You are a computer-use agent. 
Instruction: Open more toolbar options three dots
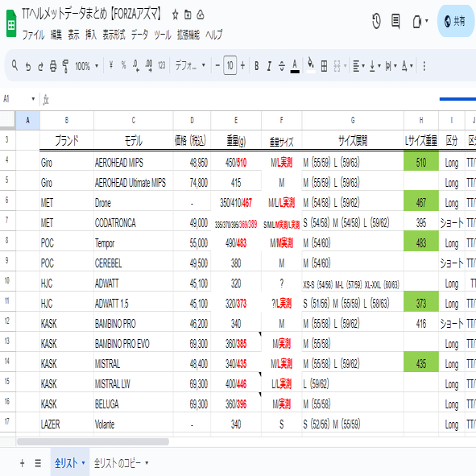424,66
